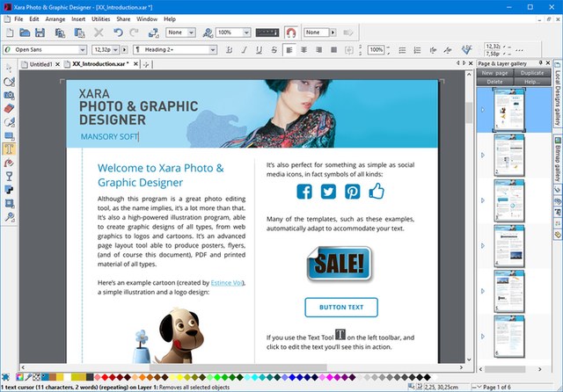Switch to the Untitled1 document tab
This screenshot has height=392, width=563.
tap(40, 64)
